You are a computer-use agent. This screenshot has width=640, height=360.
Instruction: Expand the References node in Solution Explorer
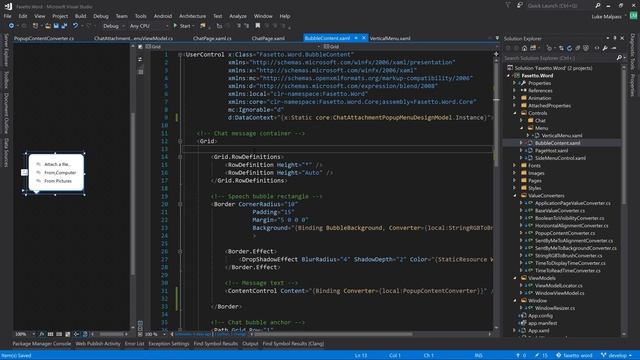(515, 91)
